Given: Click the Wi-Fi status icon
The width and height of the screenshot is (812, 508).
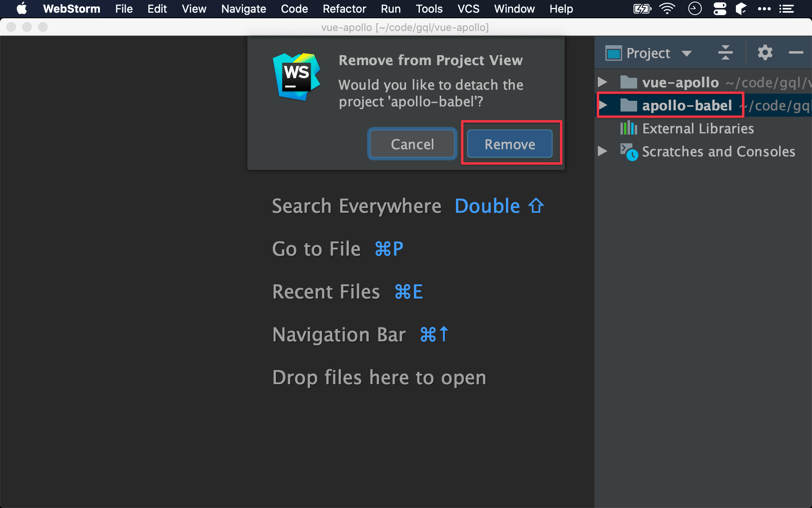Looking at the screenshot, I should [x=667, y=9].
